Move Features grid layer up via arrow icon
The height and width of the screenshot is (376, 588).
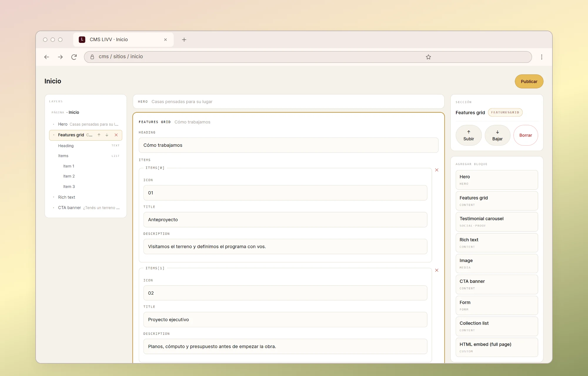(99, 135)
